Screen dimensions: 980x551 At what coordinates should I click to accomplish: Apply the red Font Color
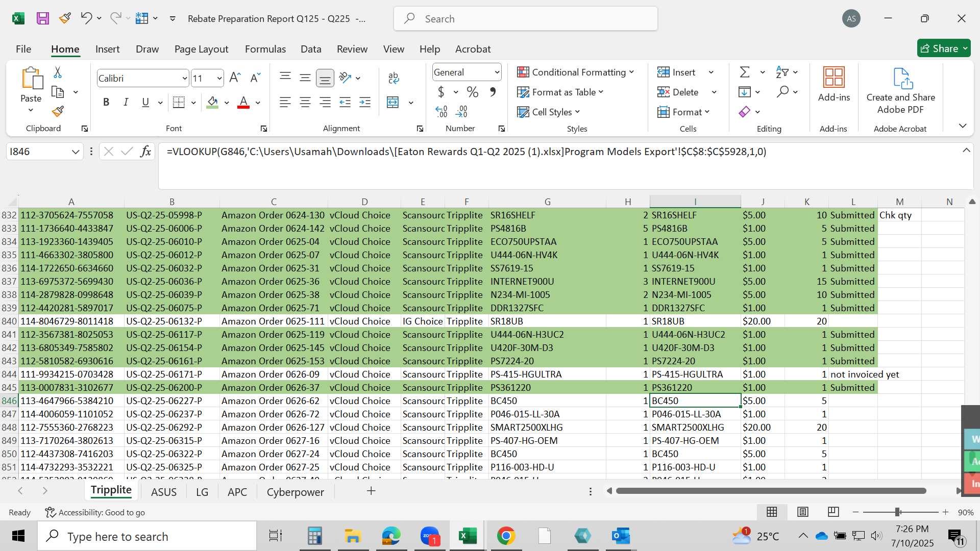tap(243, 103)
